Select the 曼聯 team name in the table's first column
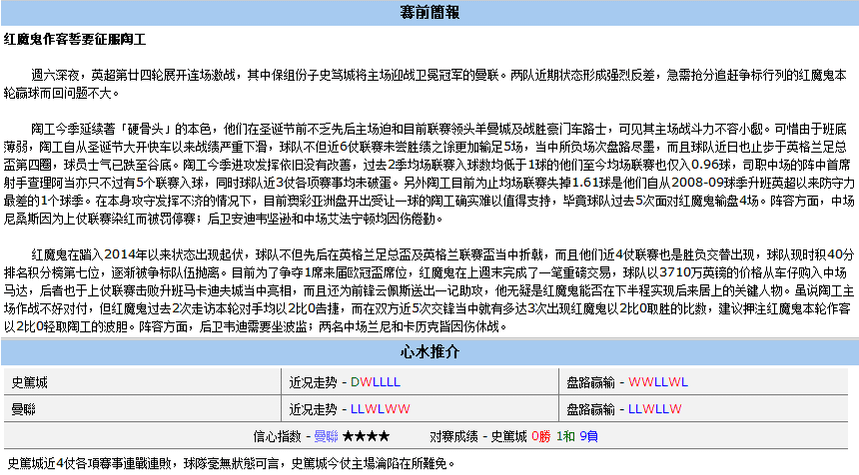 pos(23,409)
